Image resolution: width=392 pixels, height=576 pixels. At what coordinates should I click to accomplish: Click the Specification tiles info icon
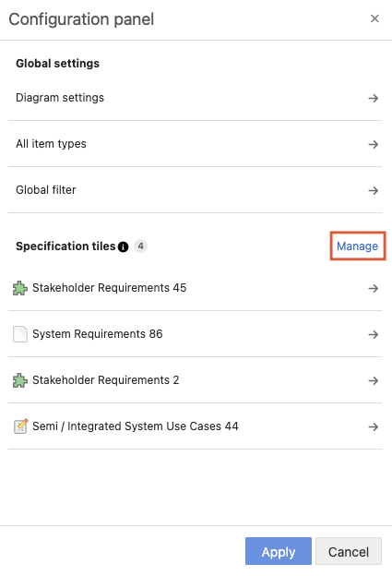[x=123, y=246]
